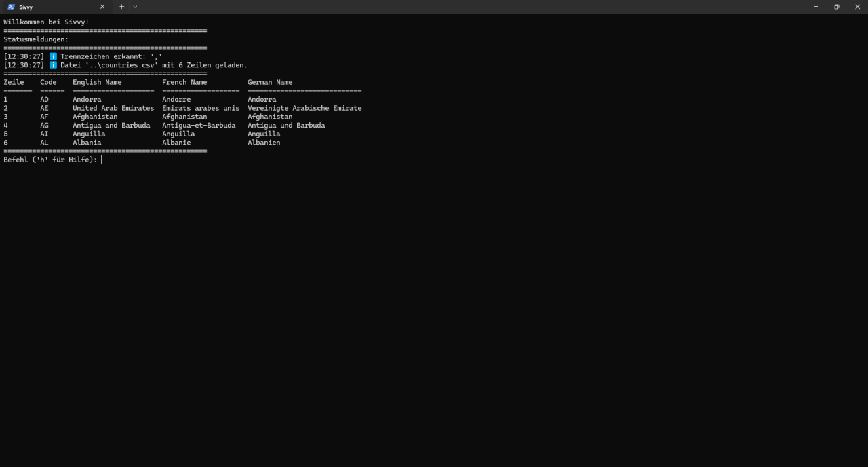
Task: Expand the terminal profile dropdown chevron
Action: 135,7
